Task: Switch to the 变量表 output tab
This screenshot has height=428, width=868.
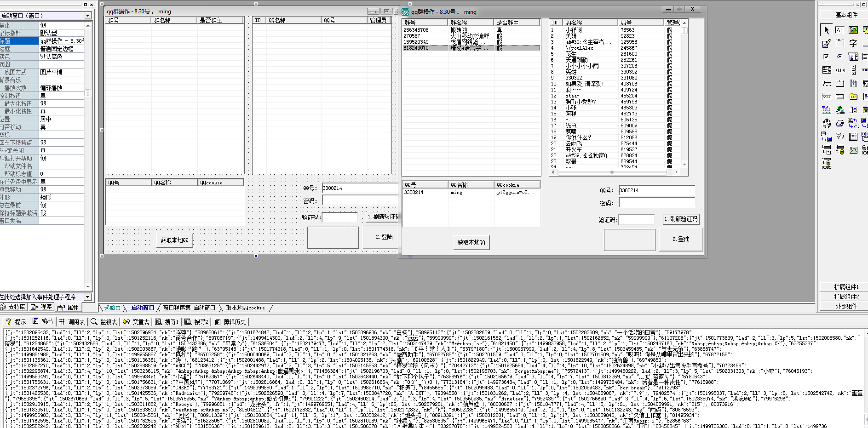Action: click(x=136, y=322)
